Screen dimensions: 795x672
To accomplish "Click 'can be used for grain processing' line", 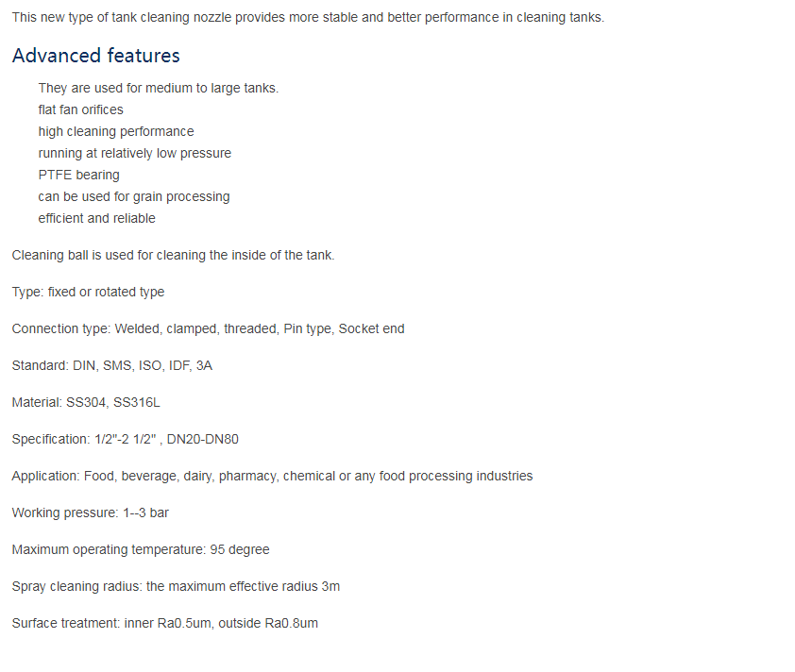I will 134,196.
